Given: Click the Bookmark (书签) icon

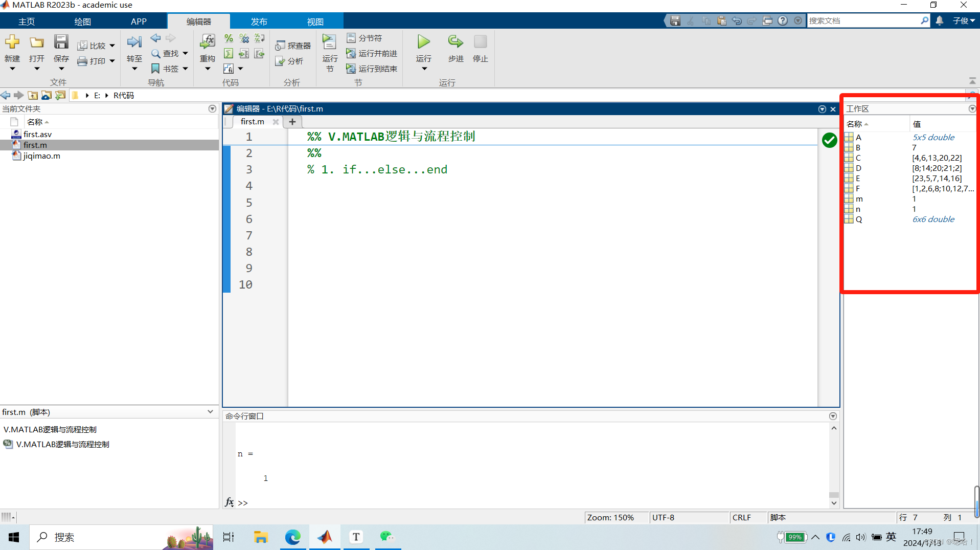Looking at the screenshot, I should (155, 69).
